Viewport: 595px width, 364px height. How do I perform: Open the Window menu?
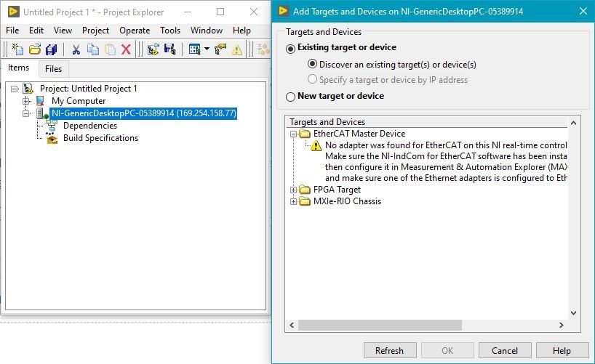[207, 31]
